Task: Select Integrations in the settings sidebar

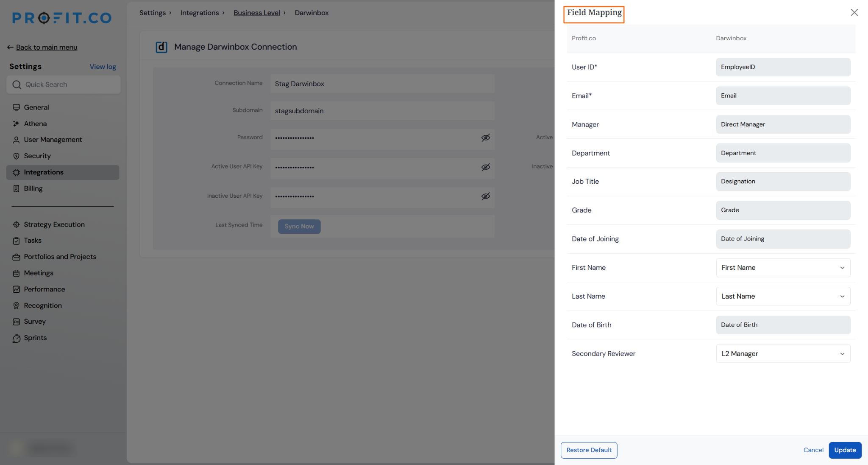Action: pos(63,172)
